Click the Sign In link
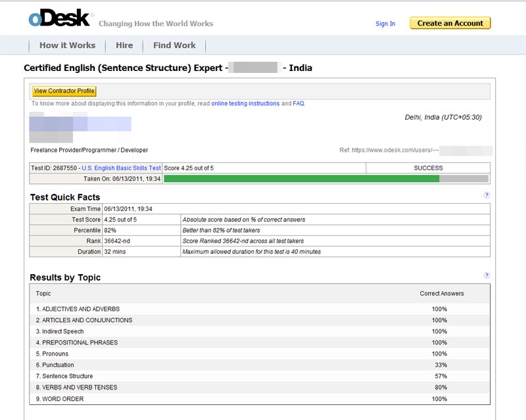The height and width of the screenshot is (420, 526). click(385, 24)
